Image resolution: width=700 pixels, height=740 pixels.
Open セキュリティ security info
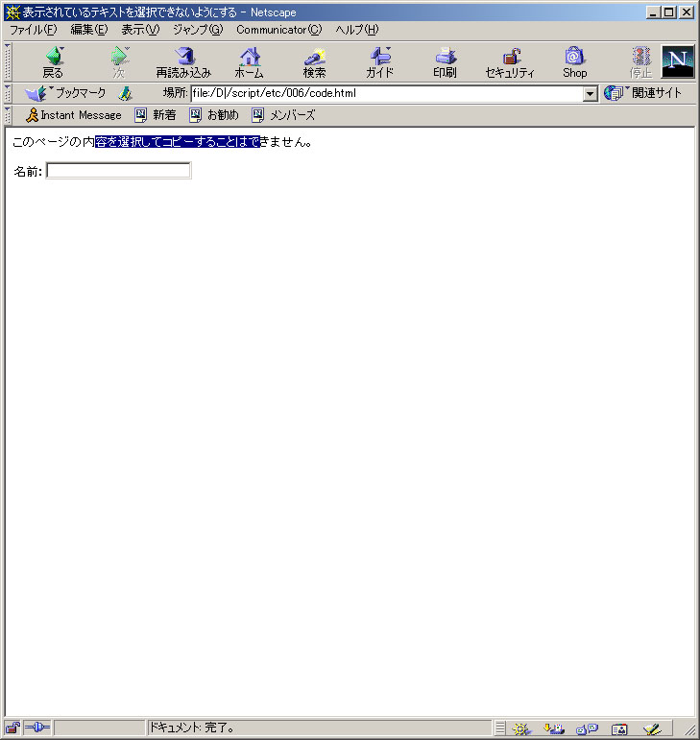click(x=510, y=62)
